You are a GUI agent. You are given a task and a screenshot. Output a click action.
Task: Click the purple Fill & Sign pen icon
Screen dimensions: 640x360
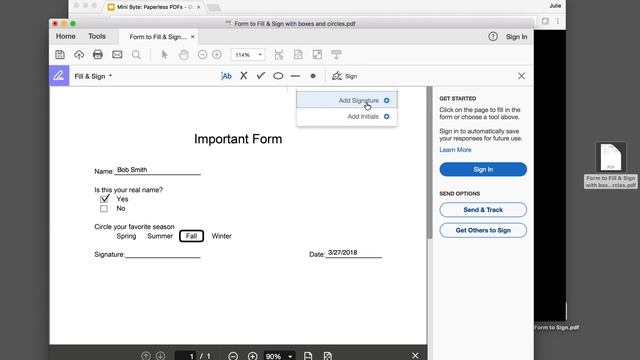coord(59,76)
